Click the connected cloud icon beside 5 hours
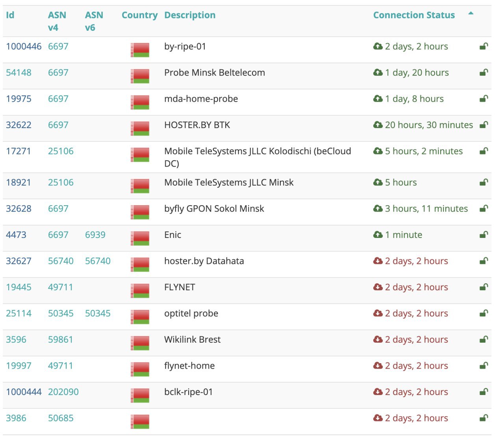The width and height of the screenshot is (504, 436). (x=378, y=182)
